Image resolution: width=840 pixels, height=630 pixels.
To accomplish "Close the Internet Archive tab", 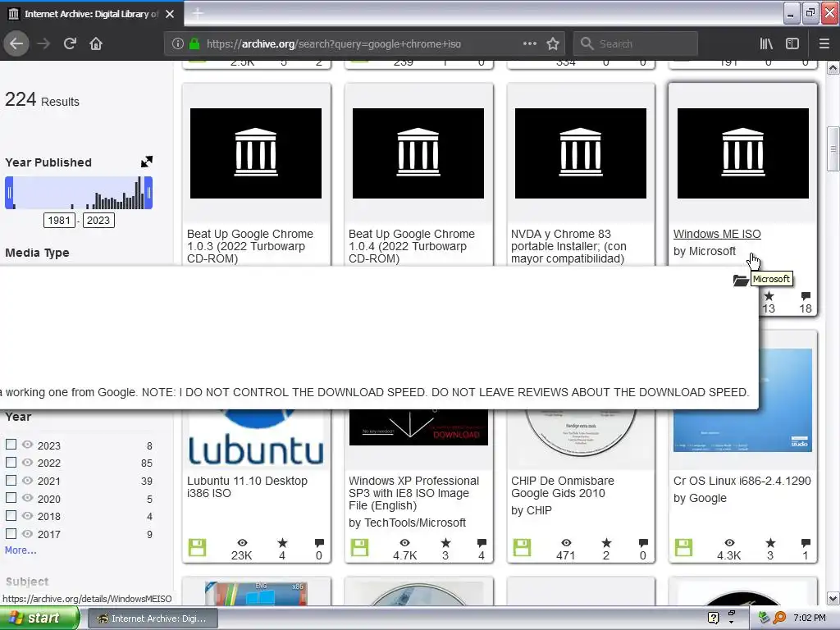I will pyautogui.click(x=170, y=14).
